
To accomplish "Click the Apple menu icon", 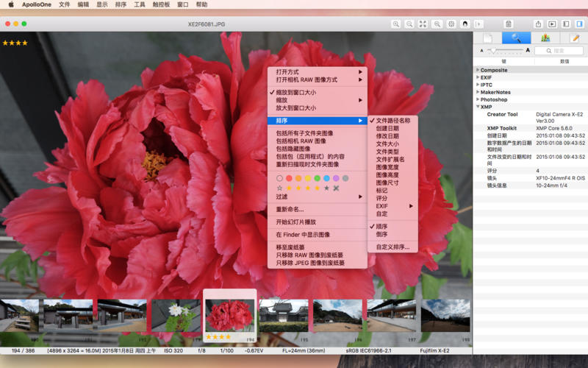I will point(11,4).
